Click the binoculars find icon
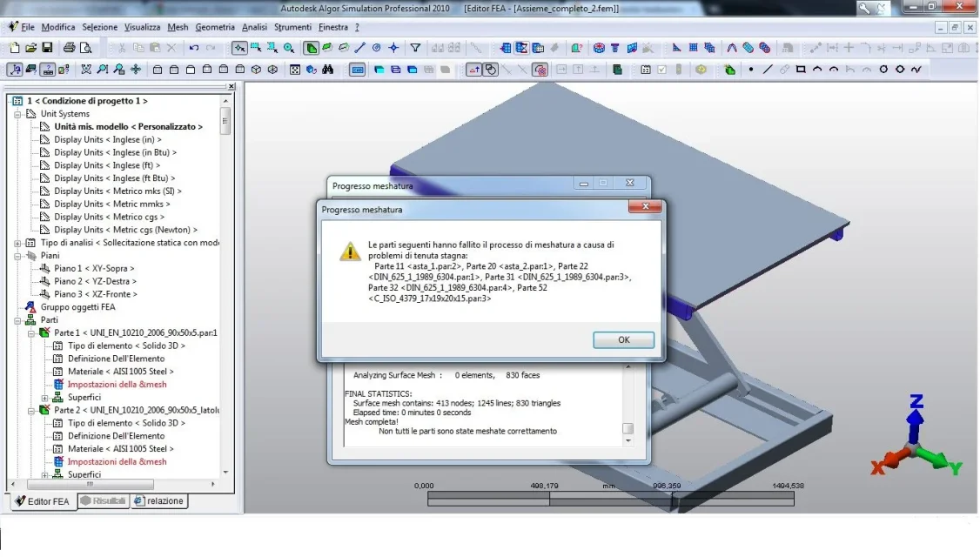980x557 pixels. [327, 70]
